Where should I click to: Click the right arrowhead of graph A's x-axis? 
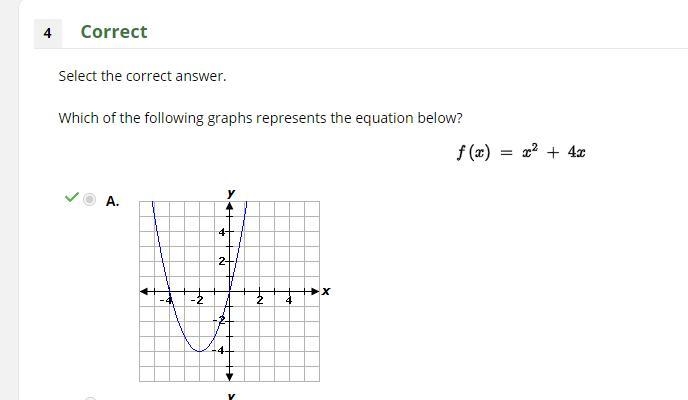[x=315, y=291]
